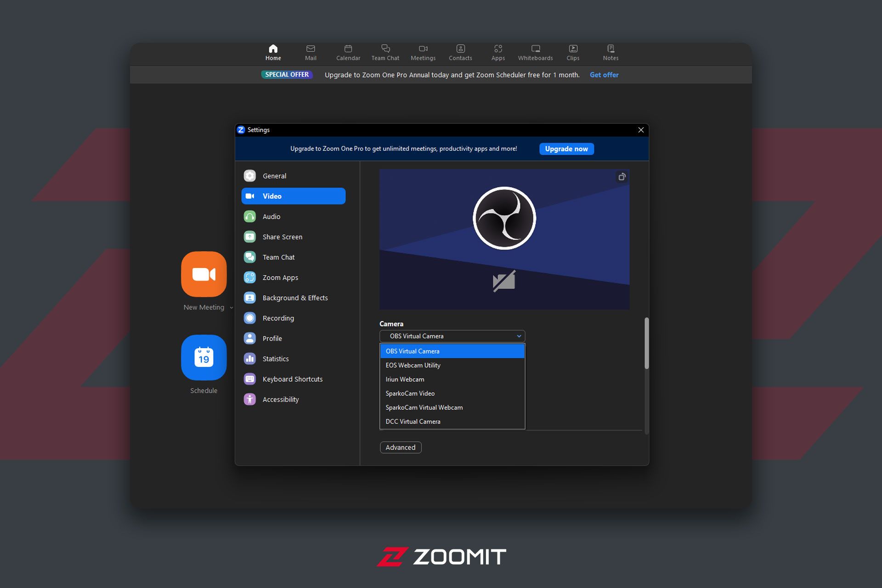Choose Iriun Webcam from the list
The image size is (882, 588).
point(452,379)
